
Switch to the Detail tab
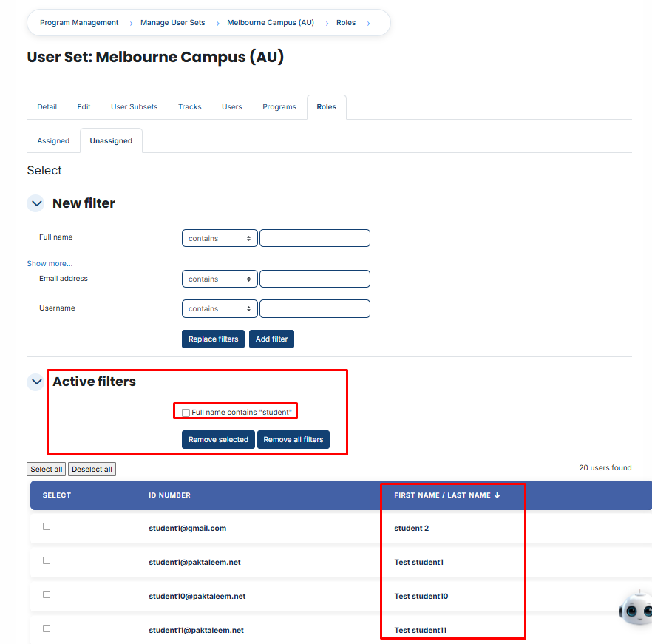[47, 107]
